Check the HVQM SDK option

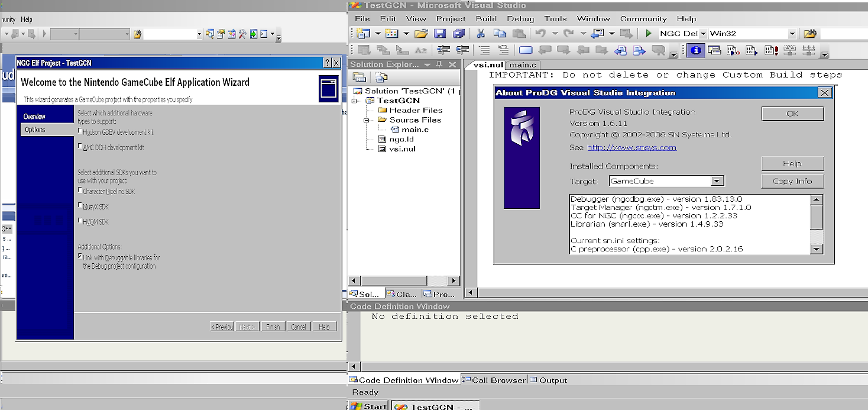click(80, 221)
